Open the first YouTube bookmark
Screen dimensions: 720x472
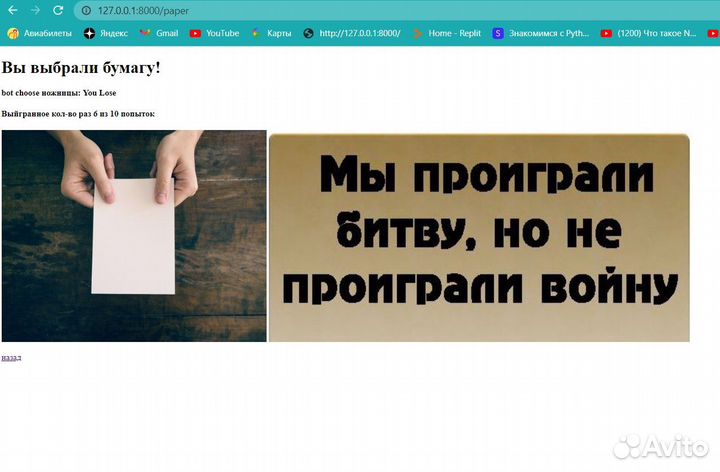(214, 34)
